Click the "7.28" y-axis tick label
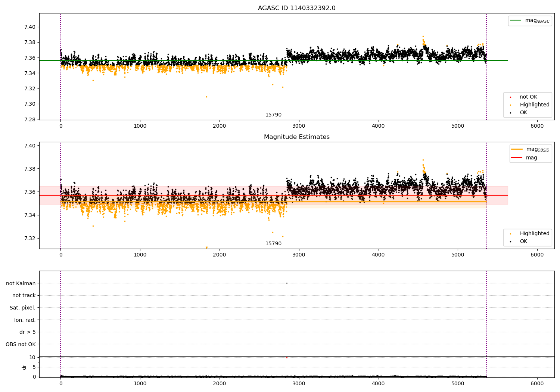560x392 pixels. pos(30,119)
